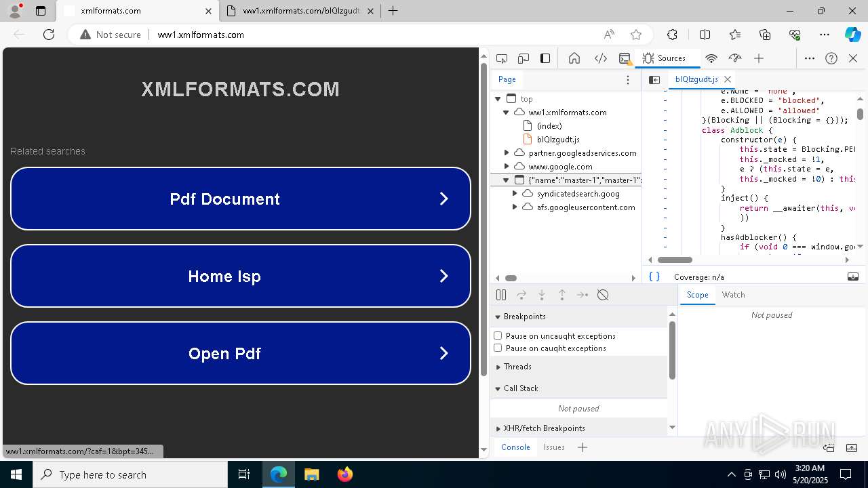Image resolution: width=868 pixels, height=488 pixels.
Task: Click the Home Isp search button
Action: (241, 276)
